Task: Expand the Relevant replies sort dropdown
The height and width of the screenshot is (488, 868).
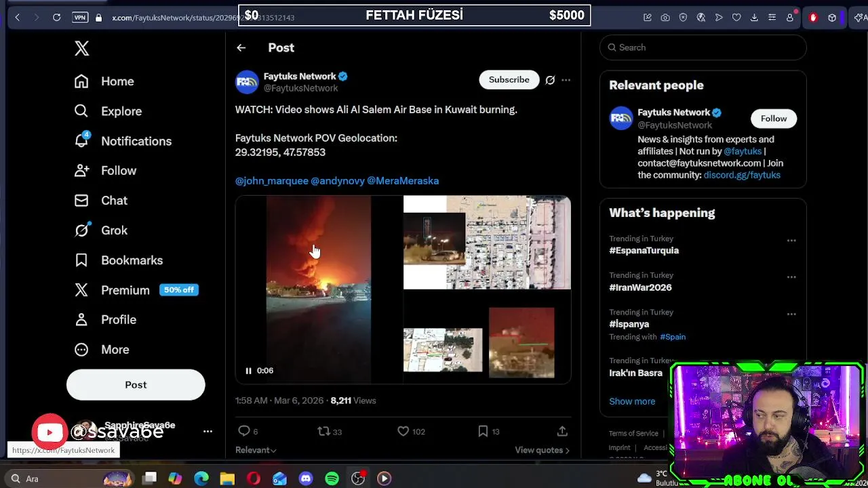Action: click(256, 450)
